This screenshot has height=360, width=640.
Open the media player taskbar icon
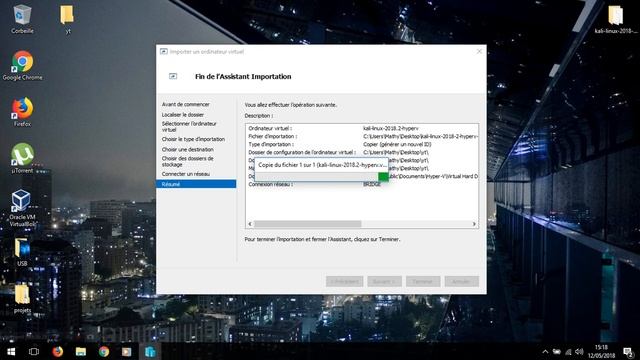(x=127, y=351)
